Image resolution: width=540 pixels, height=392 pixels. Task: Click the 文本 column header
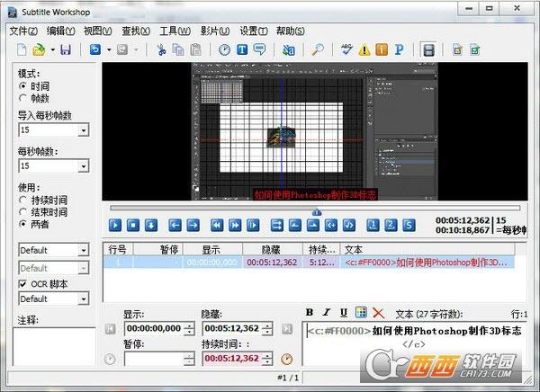[427, 249]
